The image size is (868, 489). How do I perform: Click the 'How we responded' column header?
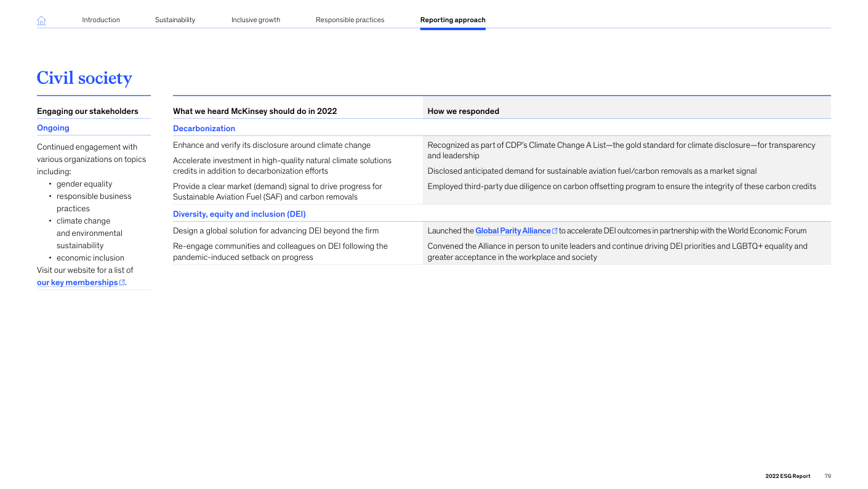pos(463,111)
